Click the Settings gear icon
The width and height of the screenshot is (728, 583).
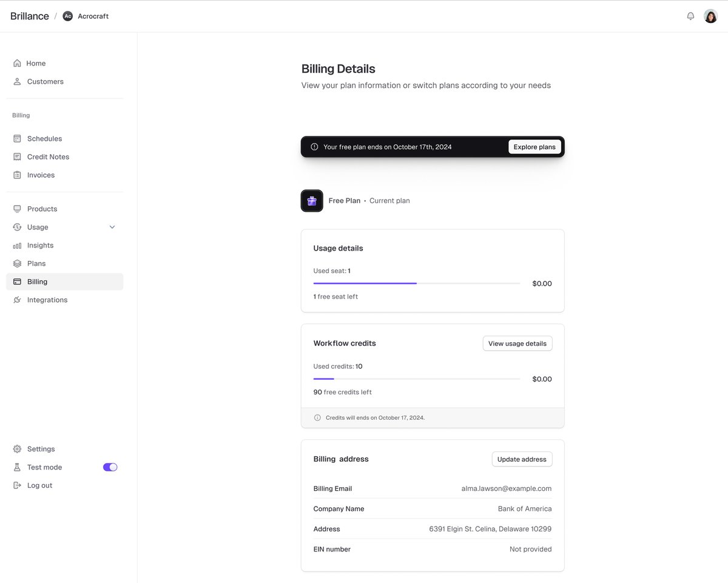pos(17,449)
